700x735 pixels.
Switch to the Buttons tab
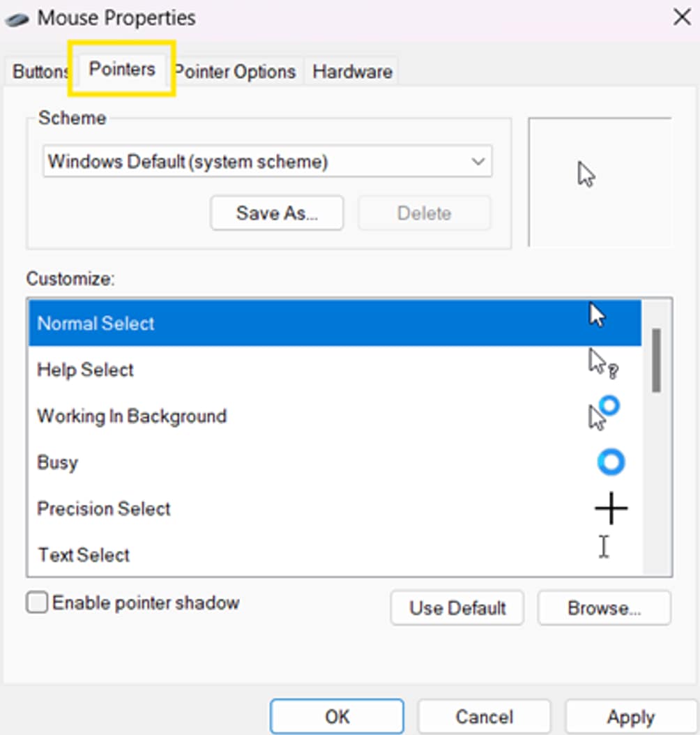pyautogui.click(x=39, y=72)
